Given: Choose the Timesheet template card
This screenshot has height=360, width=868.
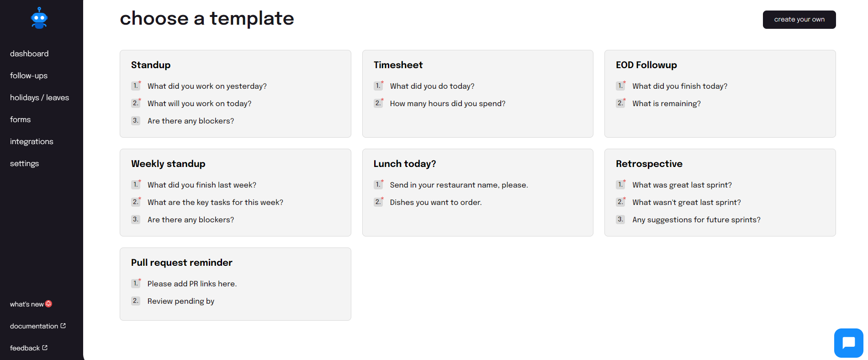Looking at the screenshot, I should (x=477, y=94).
